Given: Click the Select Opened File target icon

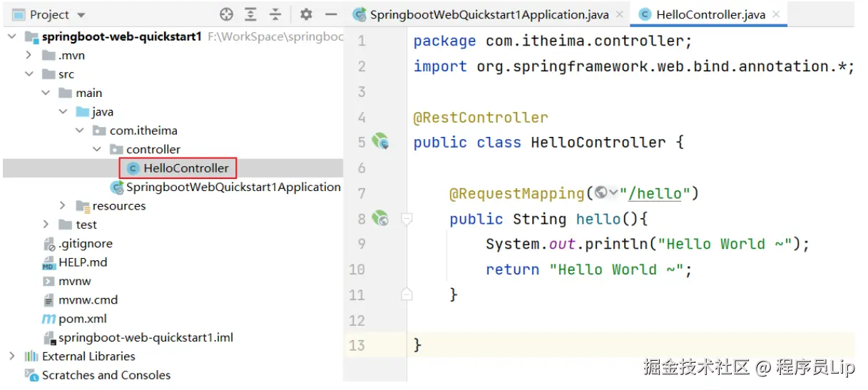Looking at the screenshot, I should pos(227,14).
